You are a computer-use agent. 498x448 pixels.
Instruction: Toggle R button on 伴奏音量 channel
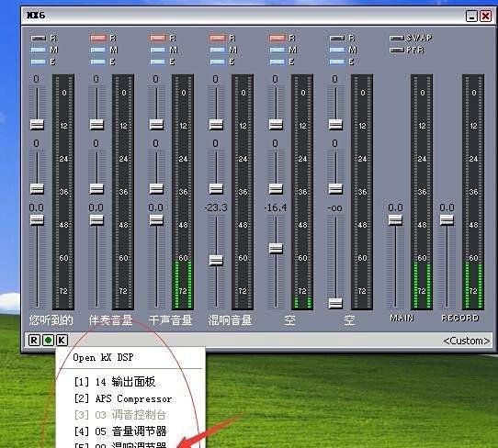(x=98, y=38)
